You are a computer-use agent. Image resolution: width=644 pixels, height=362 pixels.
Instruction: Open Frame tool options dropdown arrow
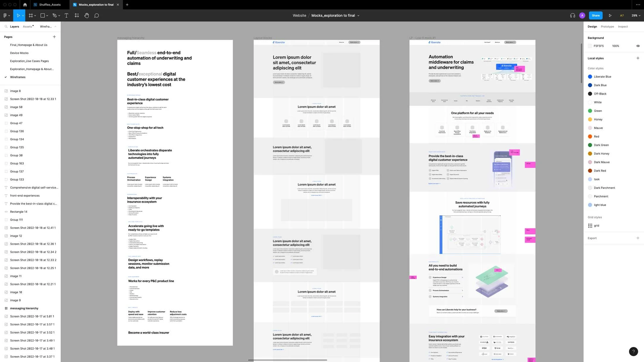(35, 16)
